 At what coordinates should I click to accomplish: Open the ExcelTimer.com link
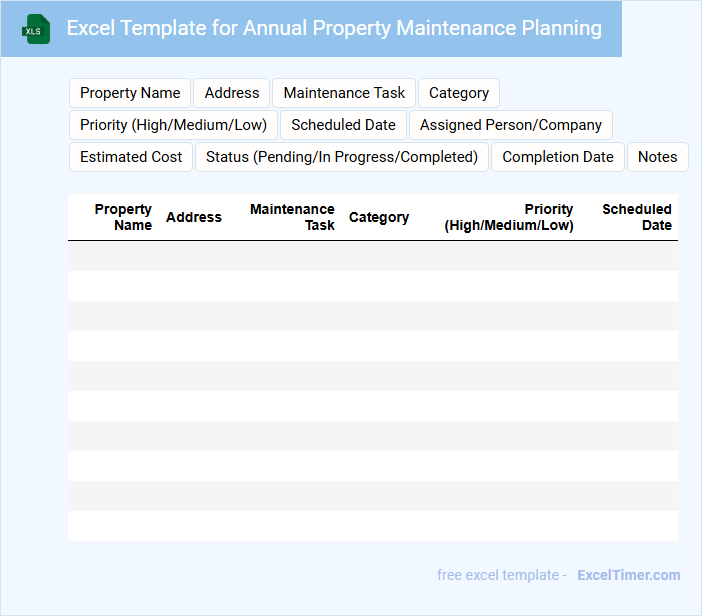point(628,575)
